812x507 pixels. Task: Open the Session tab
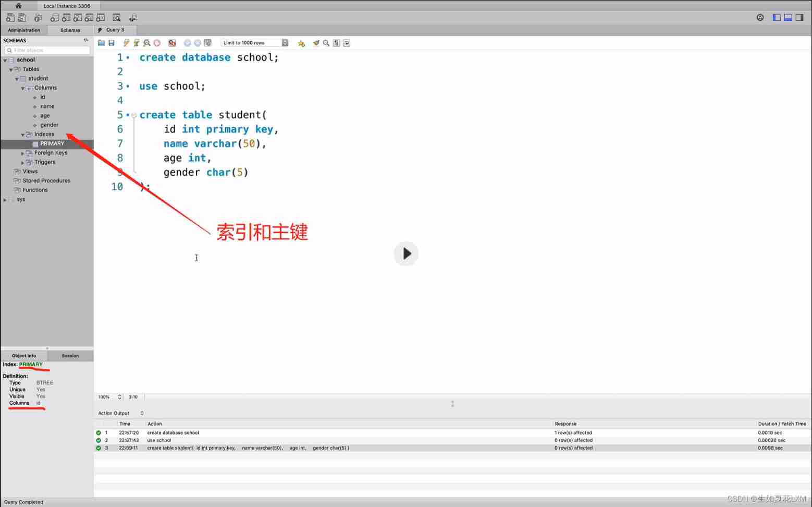click(70, 356)
